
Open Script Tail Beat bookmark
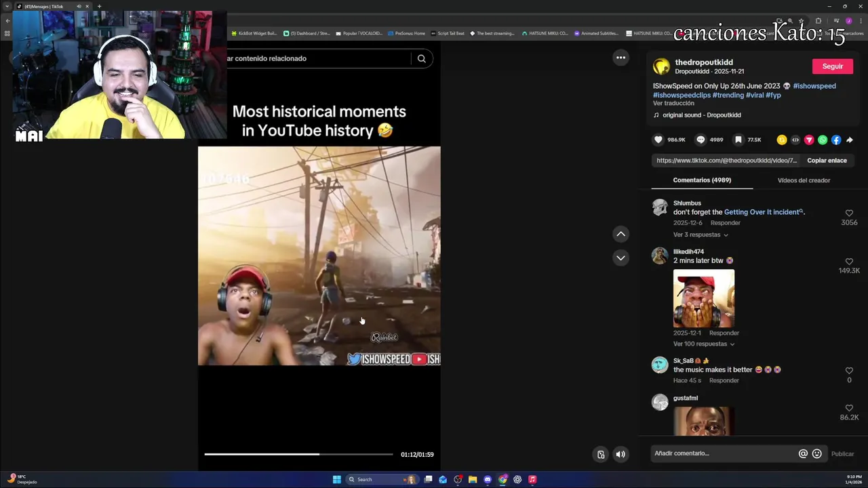(448, 33)
